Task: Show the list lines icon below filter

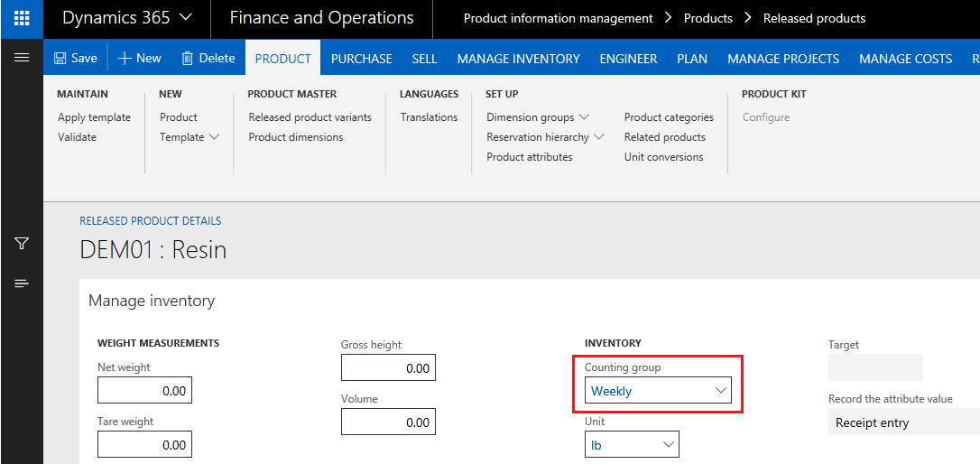Action: [22, 283]
